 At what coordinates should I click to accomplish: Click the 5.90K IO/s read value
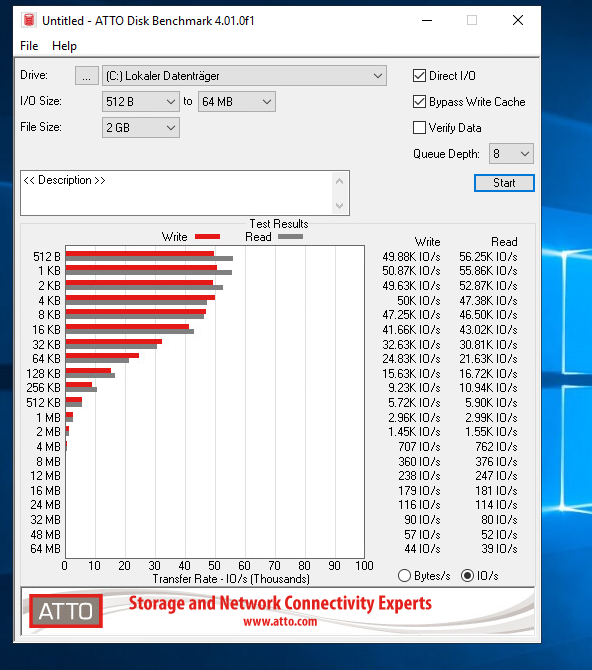491,403
